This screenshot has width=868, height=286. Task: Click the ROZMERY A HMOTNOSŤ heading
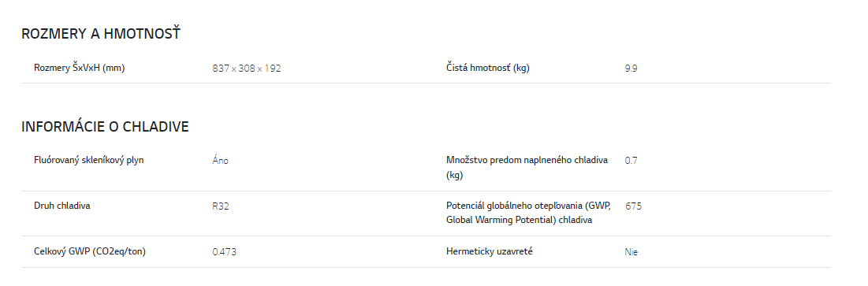click(x=101, y=34)
